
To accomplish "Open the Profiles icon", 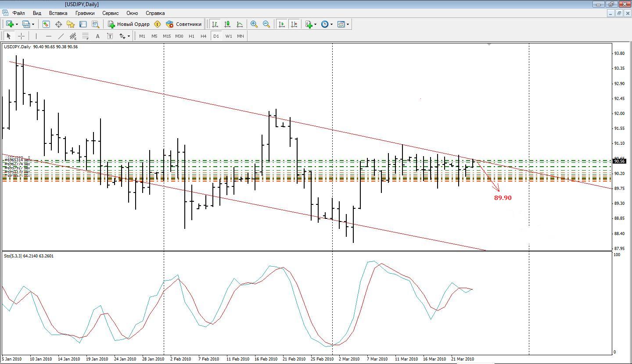I will (x=26, y=24).
